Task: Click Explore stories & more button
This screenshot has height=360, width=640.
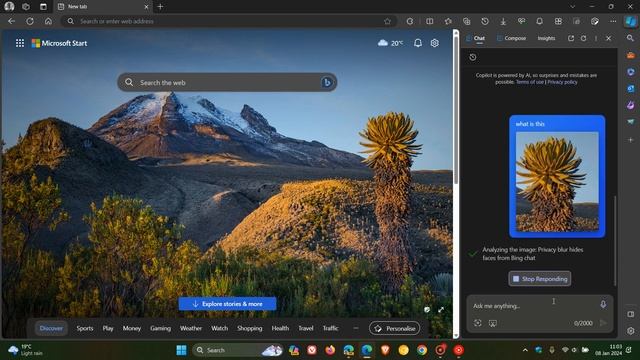Action: [227, 304]
